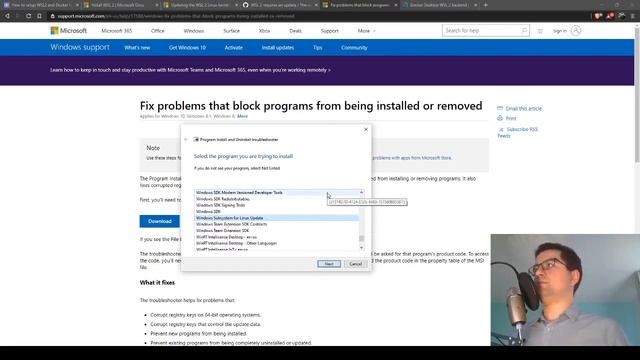Open Deals menu item
The image size is (640, 360).
pos(296,31)
